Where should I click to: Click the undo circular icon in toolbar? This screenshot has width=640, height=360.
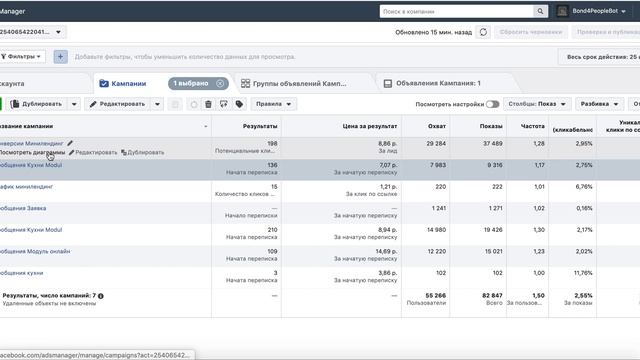[193, 104]
